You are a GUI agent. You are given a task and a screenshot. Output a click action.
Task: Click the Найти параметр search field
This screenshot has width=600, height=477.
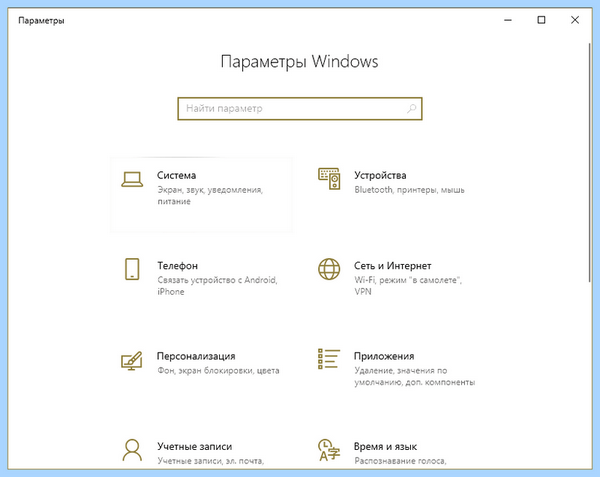click(x=300, y=109)
